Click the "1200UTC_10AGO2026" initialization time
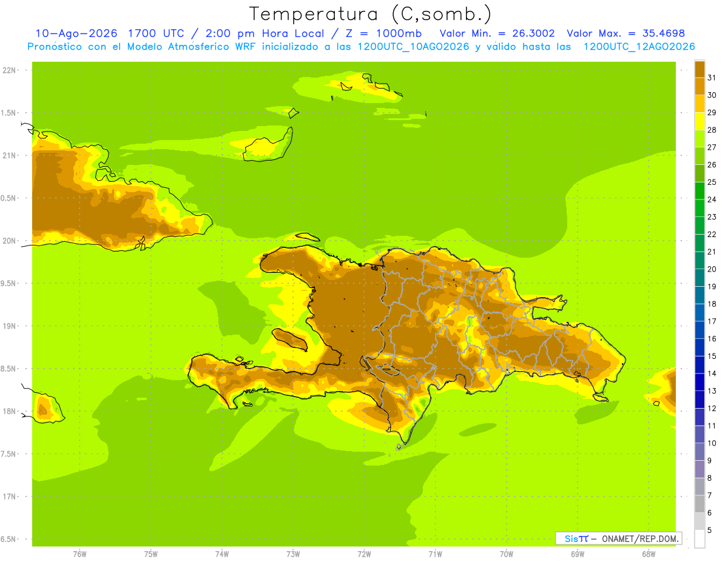This screenshot has width=728, height=562. coord(413,47)
